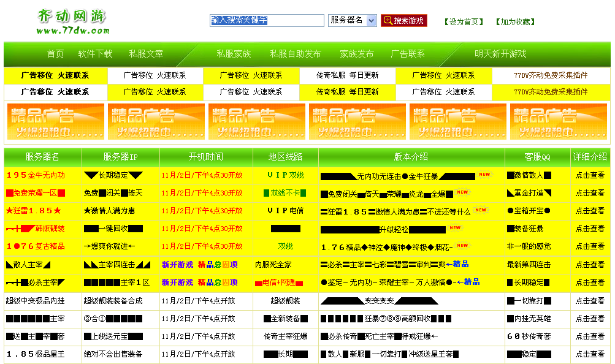Screen dimensions: 615x364
Task: Click the first 精品广告 banner
Action: pos(54,121)
